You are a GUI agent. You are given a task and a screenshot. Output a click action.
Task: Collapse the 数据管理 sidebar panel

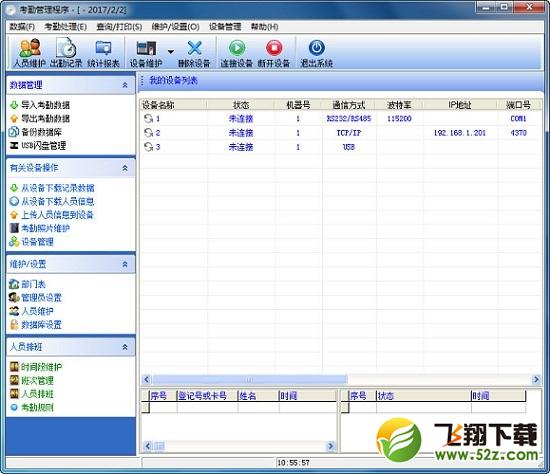click(125, 85)
